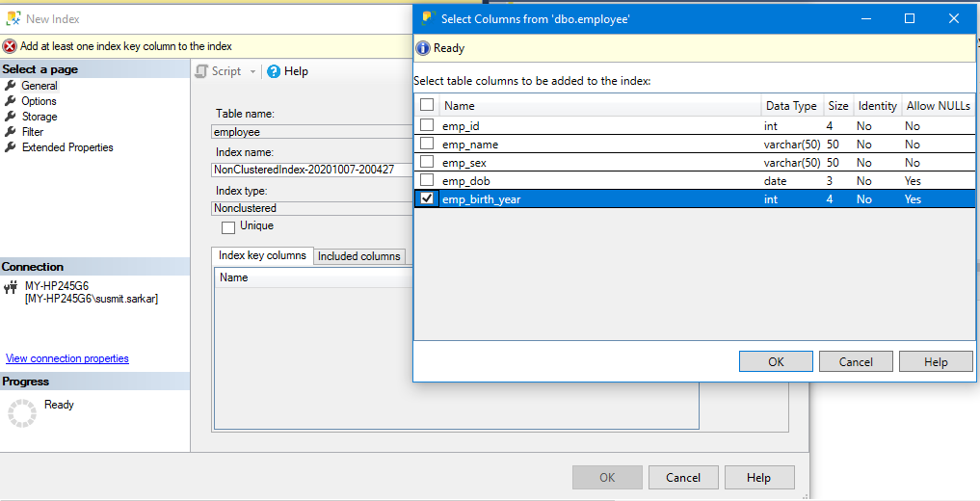Sort columns by Data Type header
The width and height of the screenshot is (980, 501).
point(790,106)
